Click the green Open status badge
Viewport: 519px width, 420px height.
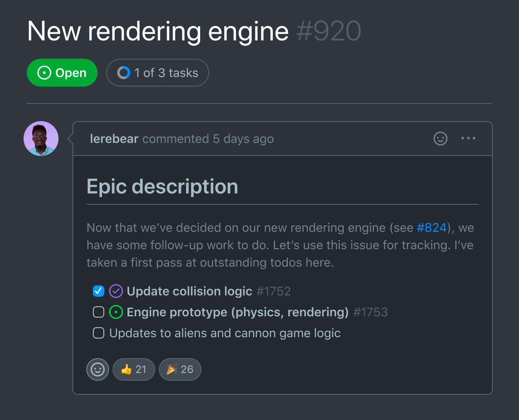tap(62, 73)
